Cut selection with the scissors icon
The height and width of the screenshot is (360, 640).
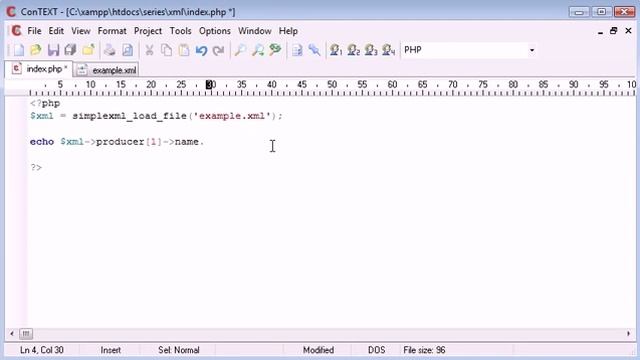[149, 50]
